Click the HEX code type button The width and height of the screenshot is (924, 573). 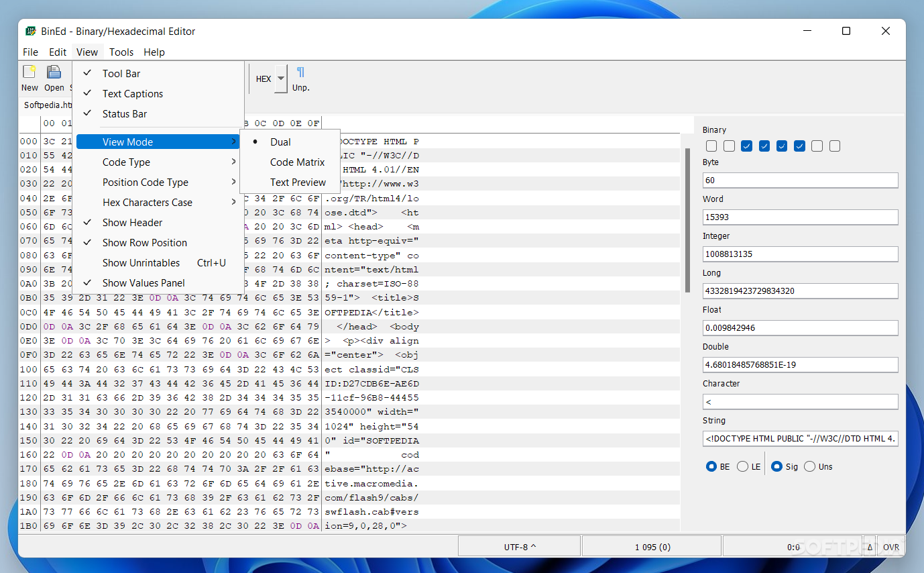tap(264, 79)
